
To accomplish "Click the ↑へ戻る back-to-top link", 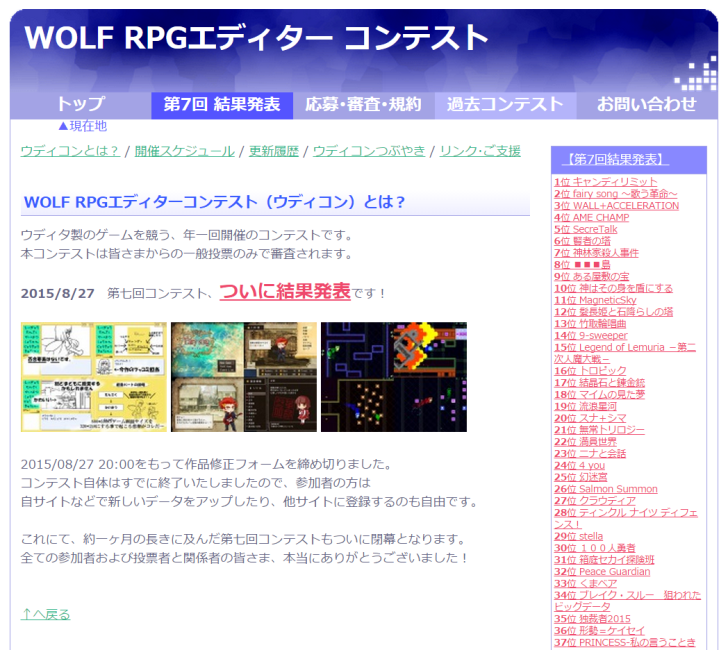I will (46, 615).
